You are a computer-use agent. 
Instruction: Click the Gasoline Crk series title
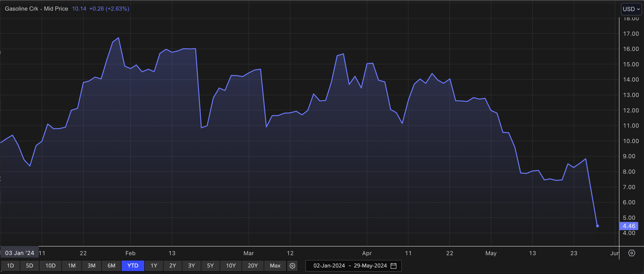(x=21, y=9)
